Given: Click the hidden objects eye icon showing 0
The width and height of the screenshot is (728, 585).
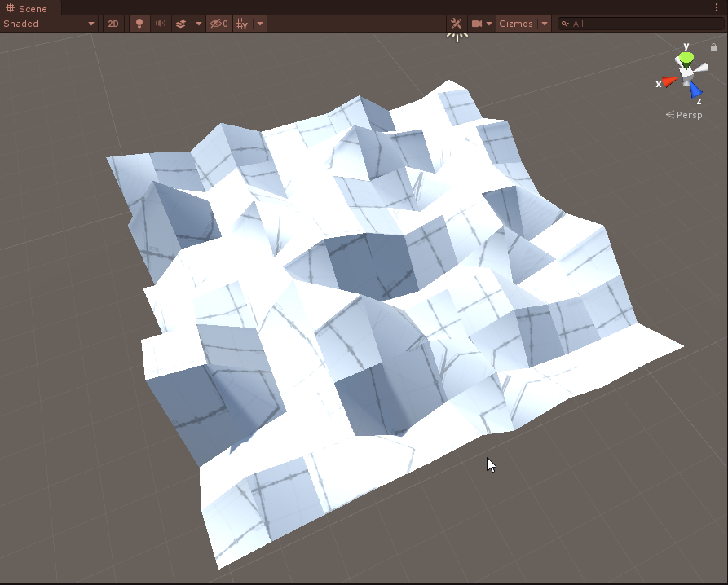Looking at the screenshot, I should click(x=217, y=24).
